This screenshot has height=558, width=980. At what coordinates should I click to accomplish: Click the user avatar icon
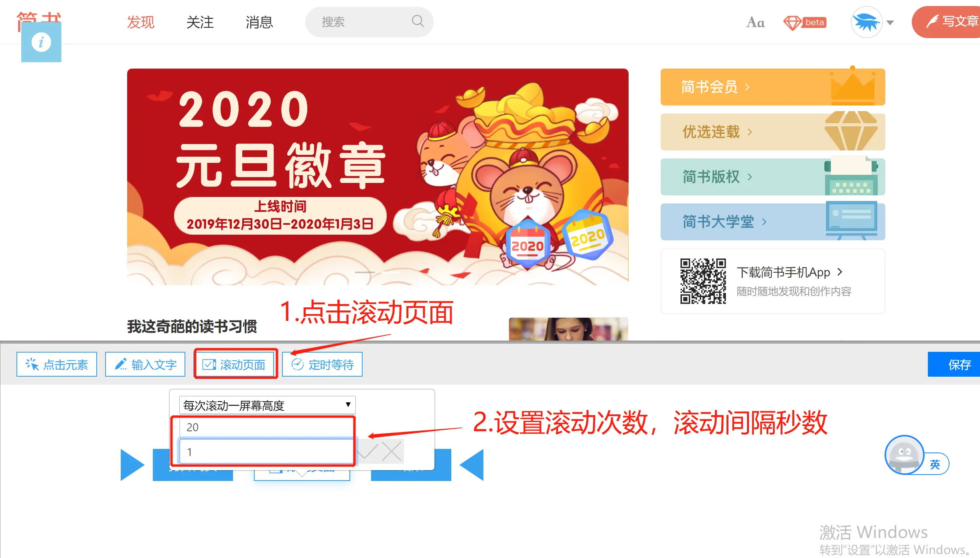click(x=866, y=22)
